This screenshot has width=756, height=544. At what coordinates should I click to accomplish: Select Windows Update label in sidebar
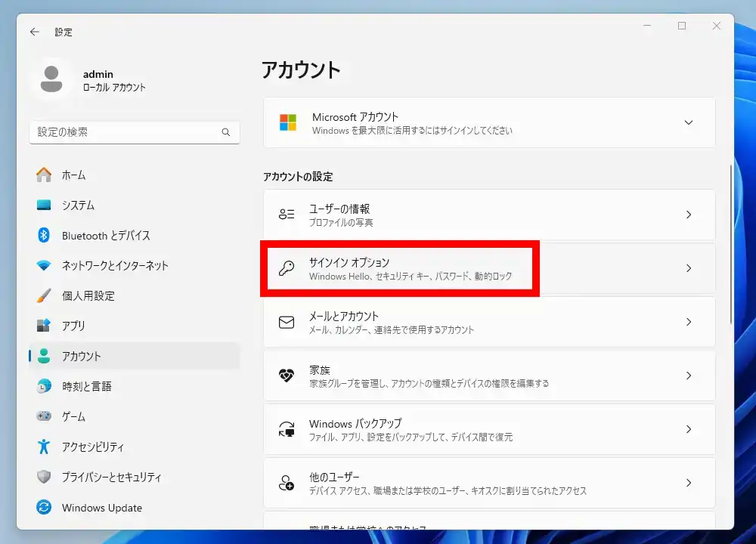click(102, 508)
